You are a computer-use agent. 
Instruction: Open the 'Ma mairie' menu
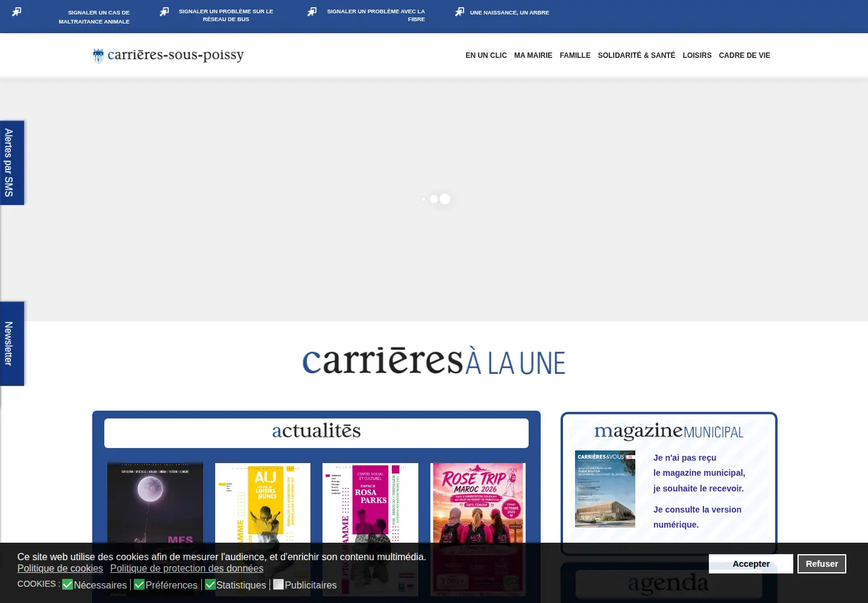point(533,55)
